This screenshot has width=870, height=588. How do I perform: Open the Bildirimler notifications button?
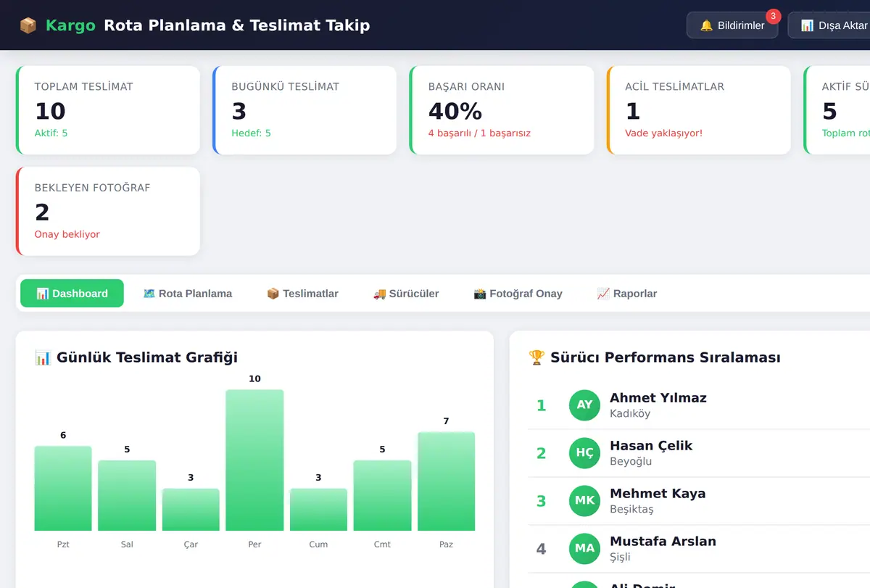point(732,25)
